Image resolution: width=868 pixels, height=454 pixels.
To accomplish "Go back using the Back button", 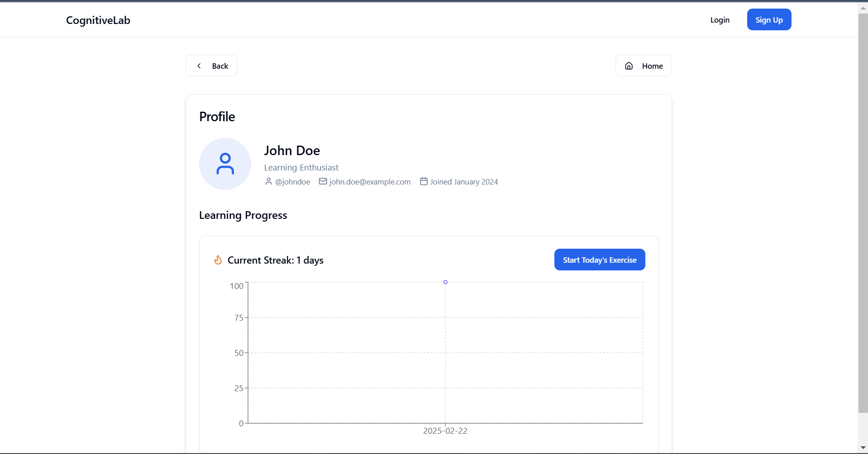I will (x=211, y=66).
